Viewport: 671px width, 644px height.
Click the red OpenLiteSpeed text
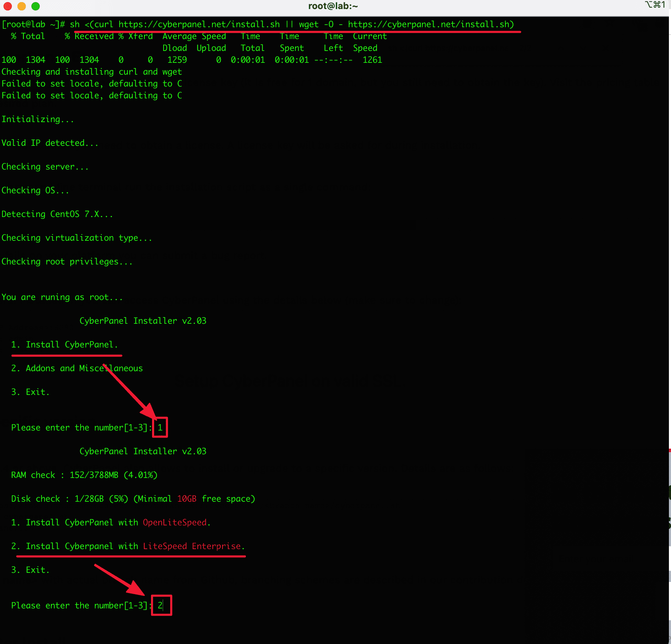tap(174, 523)
